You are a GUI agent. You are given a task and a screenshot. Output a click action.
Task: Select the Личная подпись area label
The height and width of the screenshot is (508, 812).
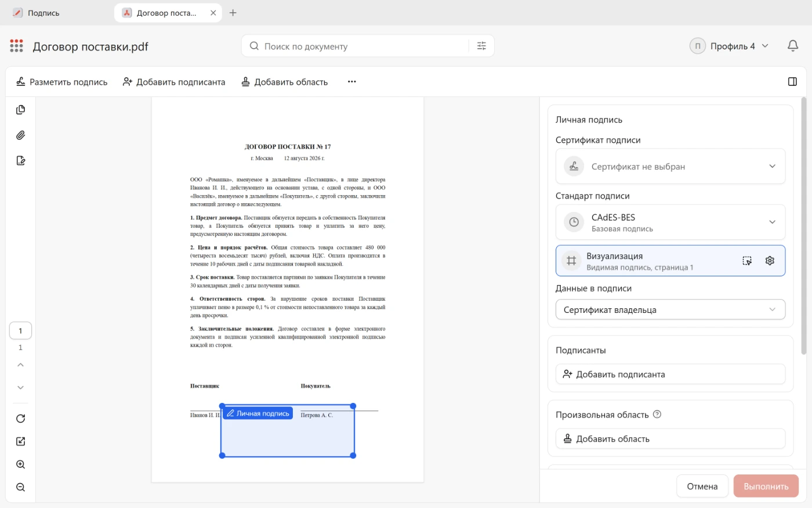point(258,413)
